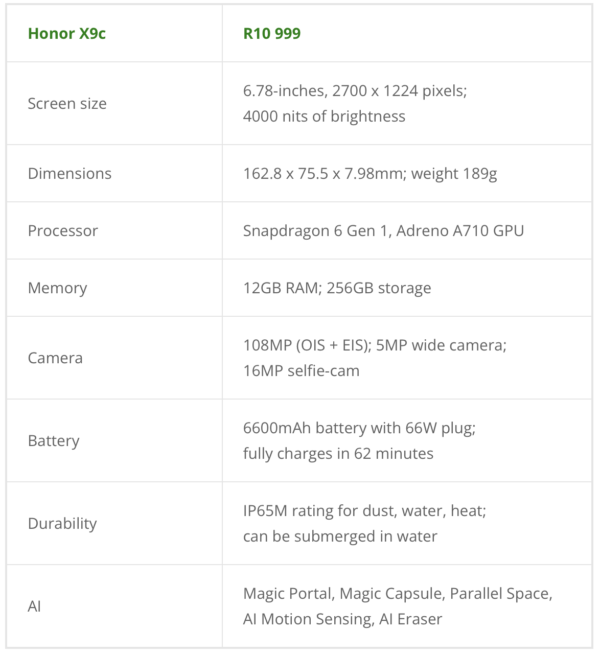
Task: Select the Durability row label
Action: coord(62,523)
